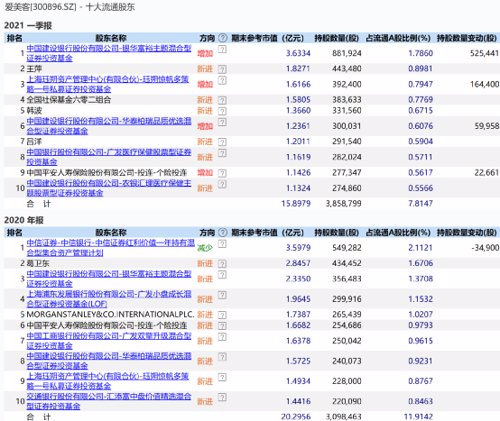This screenshot has height=421, width=500.
Task: Click the question-mark icon in 农银汇理医疗保健主题 row
Action: (x=222, y=184)
